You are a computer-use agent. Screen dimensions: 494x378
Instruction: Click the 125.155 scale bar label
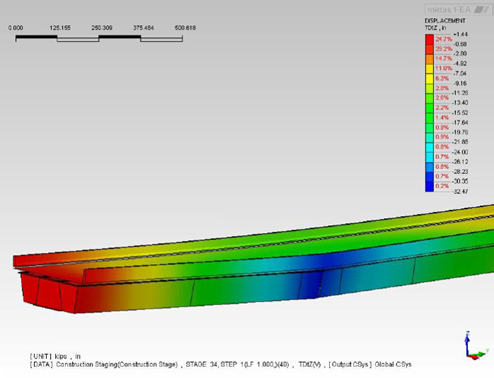click(60, 28)
